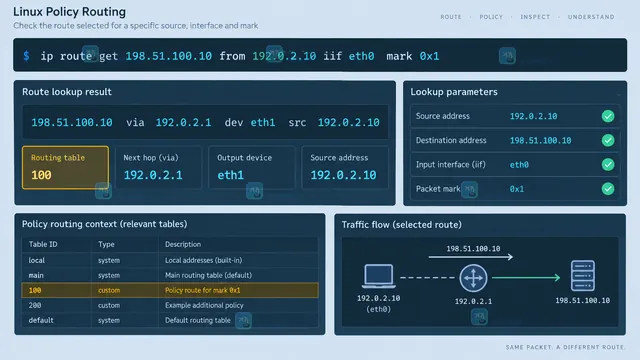Viewport: 640px width, 360px height.
Task: Click 'Policy routing context (relevant tables)' heading
Action: point(104,224)
